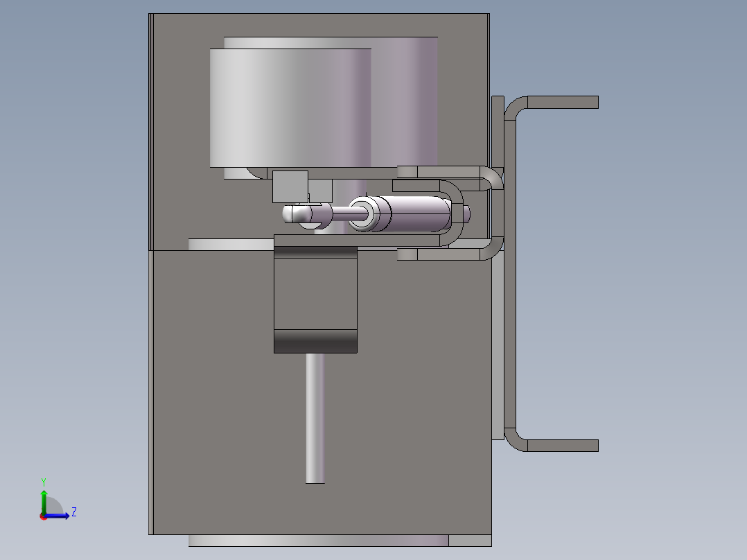This screenshot has width=747, height=560.
Task: Select the top arm of the right handle bracket
Action: (563, 102)
